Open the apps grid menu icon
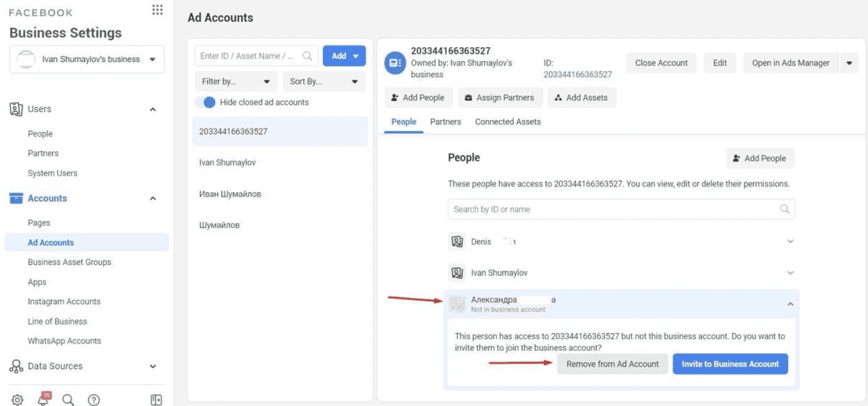This screenshot has height=406, width=868. click(156, 10)
